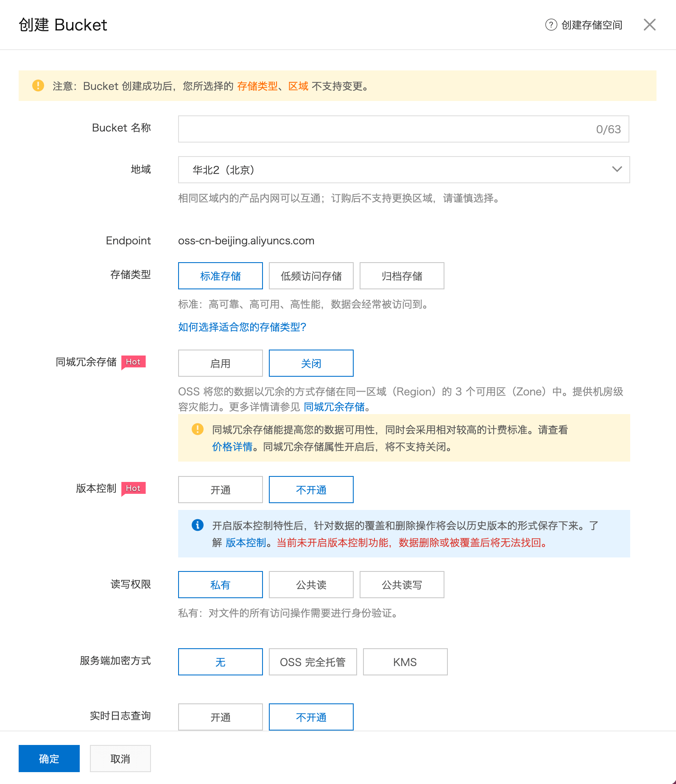Screen dimensions: 676x784
Task: Click the blue info icon under 版本控制
Action: [198, 525]
